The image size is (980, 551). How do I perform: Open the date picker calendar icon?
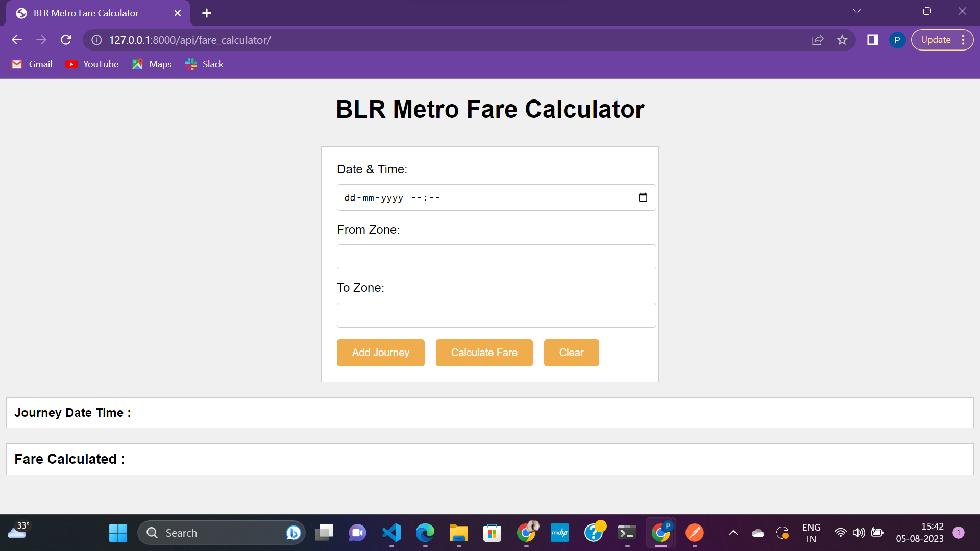(x=643, y=197)
